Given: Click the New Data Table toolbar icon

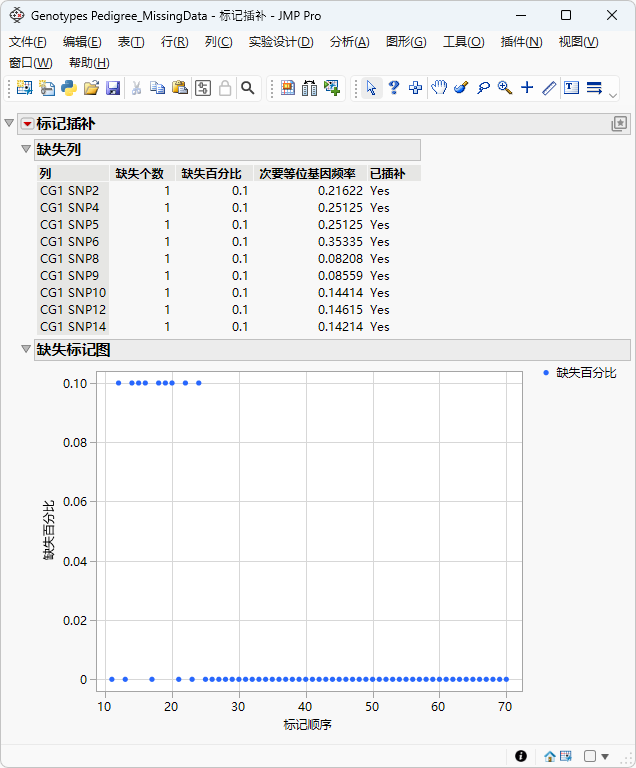Looking at the screenshot, I should [24, 88].
